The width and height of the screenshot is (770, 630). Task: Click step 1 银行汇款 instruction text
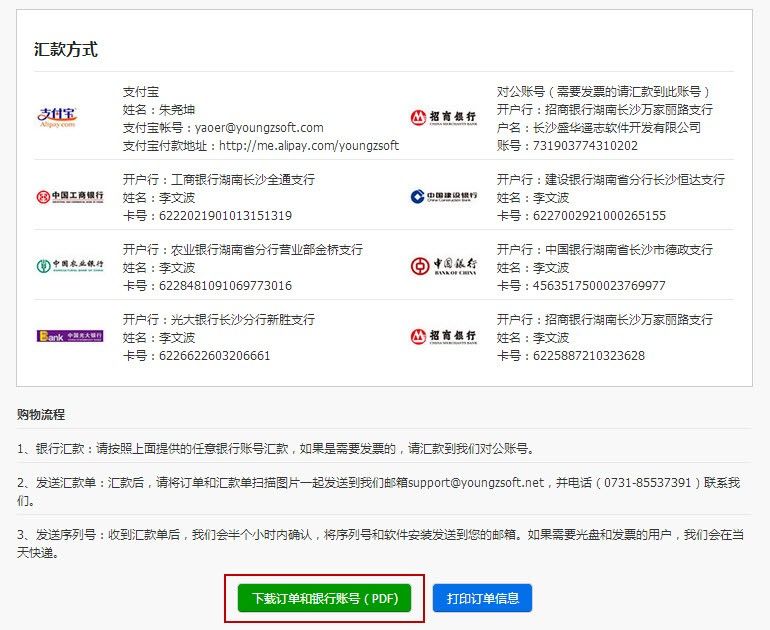point(275,448)
